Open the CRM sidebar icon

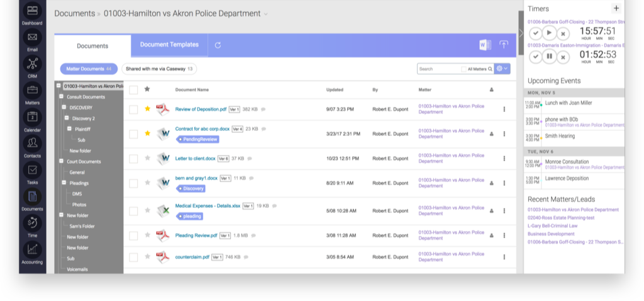(32, 64)
